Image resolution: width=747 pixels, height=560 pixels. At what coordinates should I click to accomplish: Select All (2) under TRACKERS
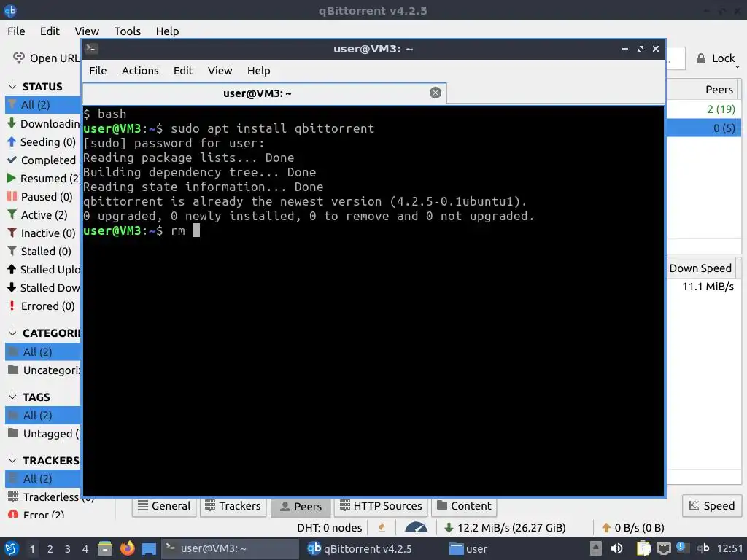[43, 478]
